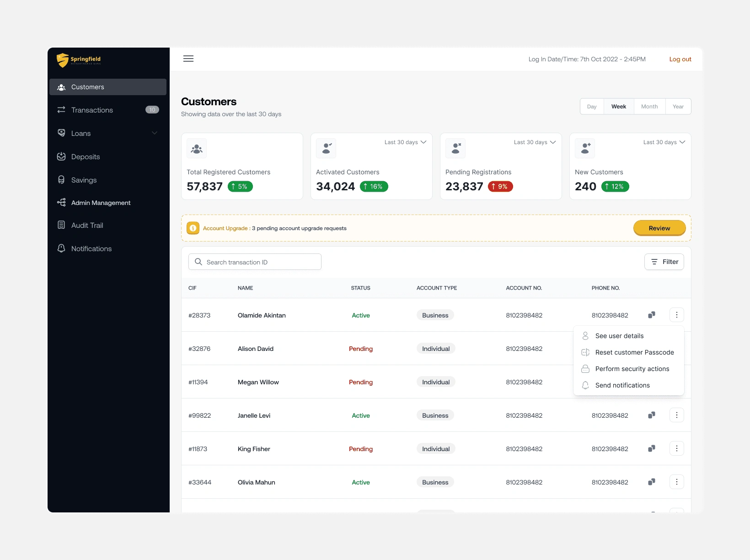The width and height of the screenshot is (750, 560).
Task: Choose Reset customer Passcode
Action: point(629,352)
